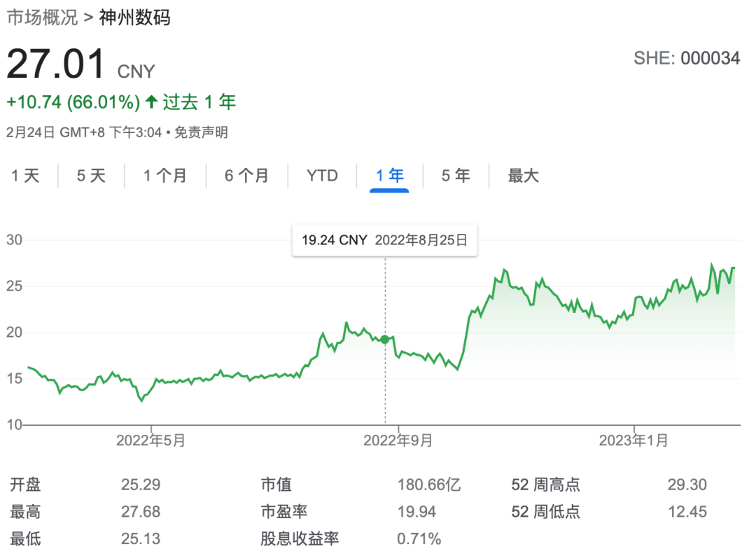Switch to the 1 个月 tab
Screen dimensions: 756x556
pyautogui.click(x=165, y=176)
